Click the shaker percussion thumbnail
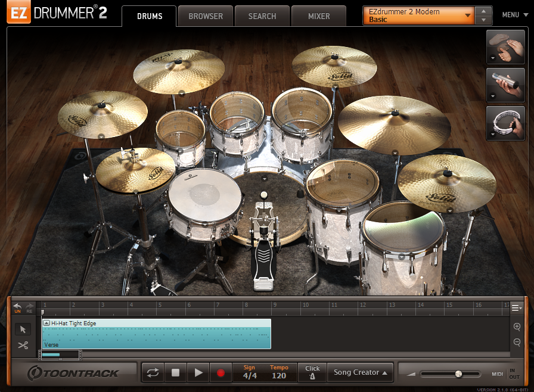The width and height of the screenshot is (534, 392). (505, 85)
